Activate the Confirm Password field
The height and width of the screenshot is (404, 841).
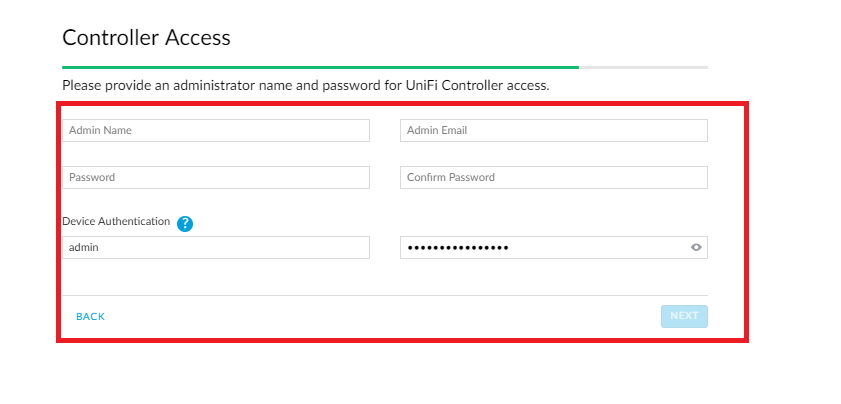[x=554, y=178]
